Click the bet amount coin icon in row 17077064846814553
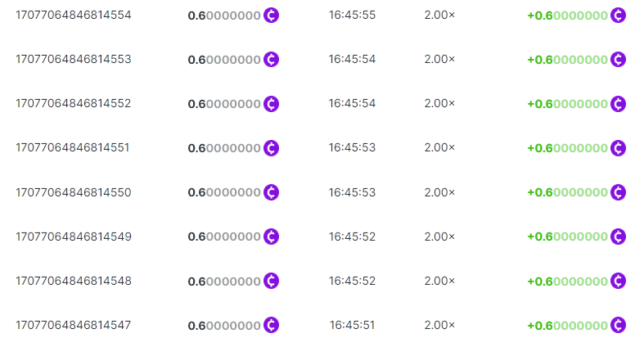 pos(272,60)
